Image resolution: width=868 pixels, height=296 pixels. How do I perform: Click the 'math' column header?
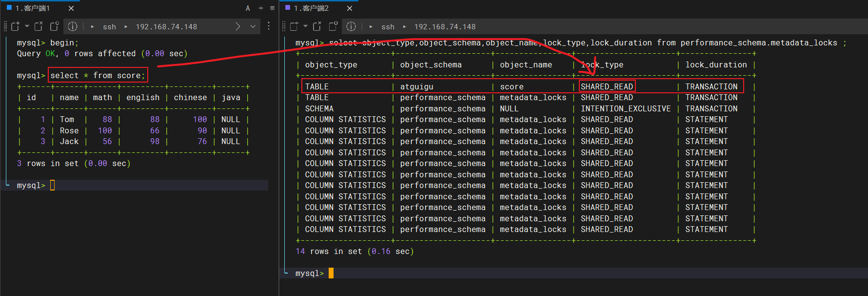[102, 98]
